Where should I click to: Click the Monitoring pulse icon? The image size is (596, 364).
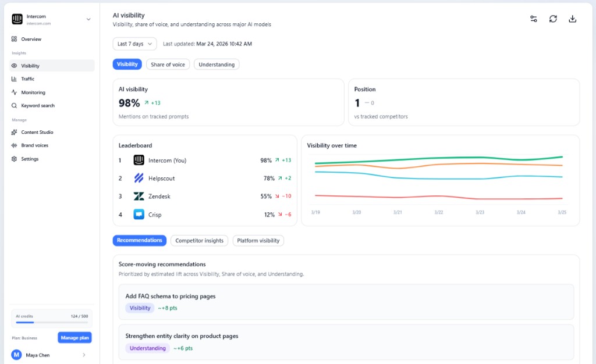coord(14,92)
